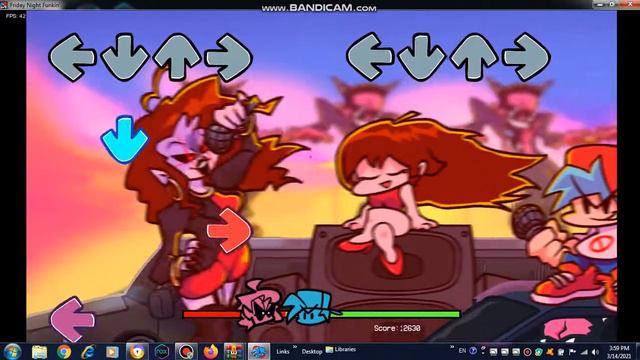The image size is (640, 360).
Task: Click the opponent's down arrow receptor
Action: coord(124,57)
